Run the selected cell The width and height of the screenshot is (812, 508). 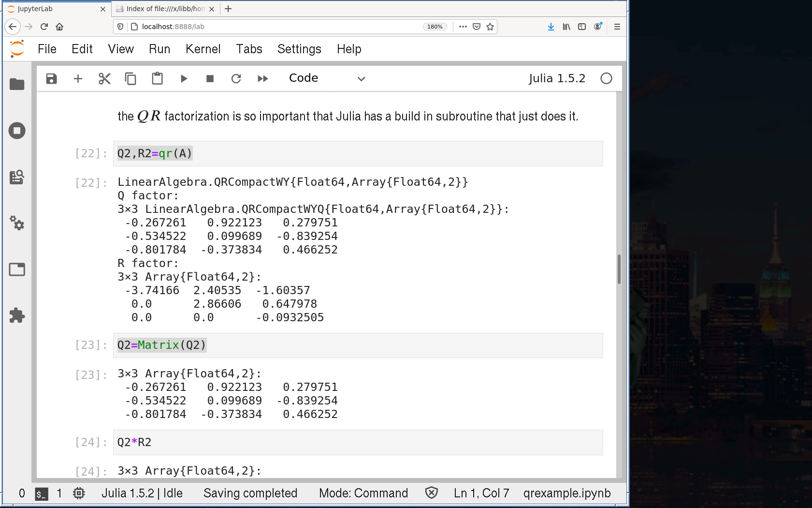pyautogui.click(x=184, y=78)
